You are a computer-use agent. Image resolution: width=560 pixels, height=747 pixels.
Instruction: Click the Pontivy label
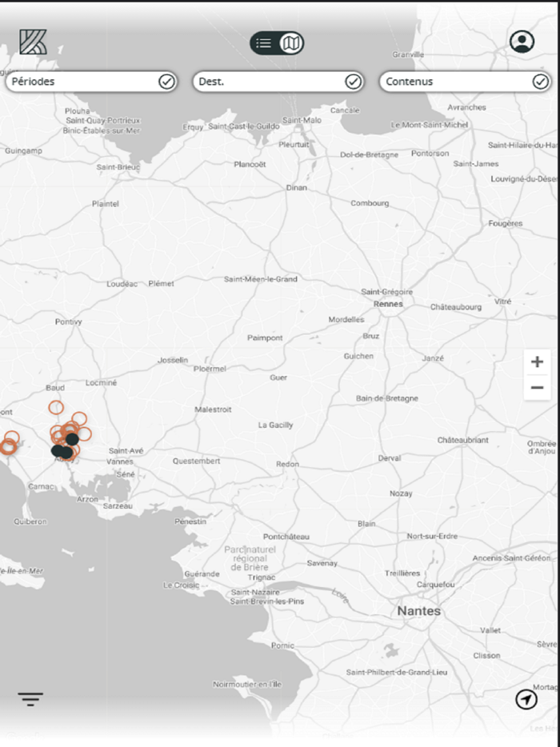tap(68, 322)
